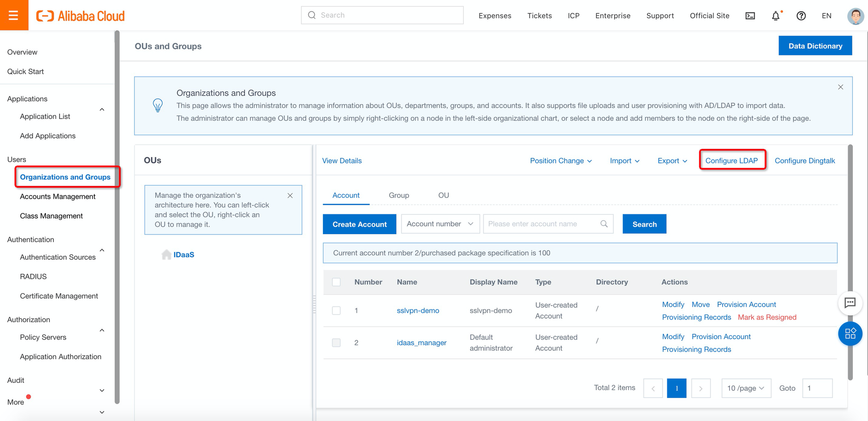Click the Create Account button
Screen dimensions: 868x421
tap(359, 224)
